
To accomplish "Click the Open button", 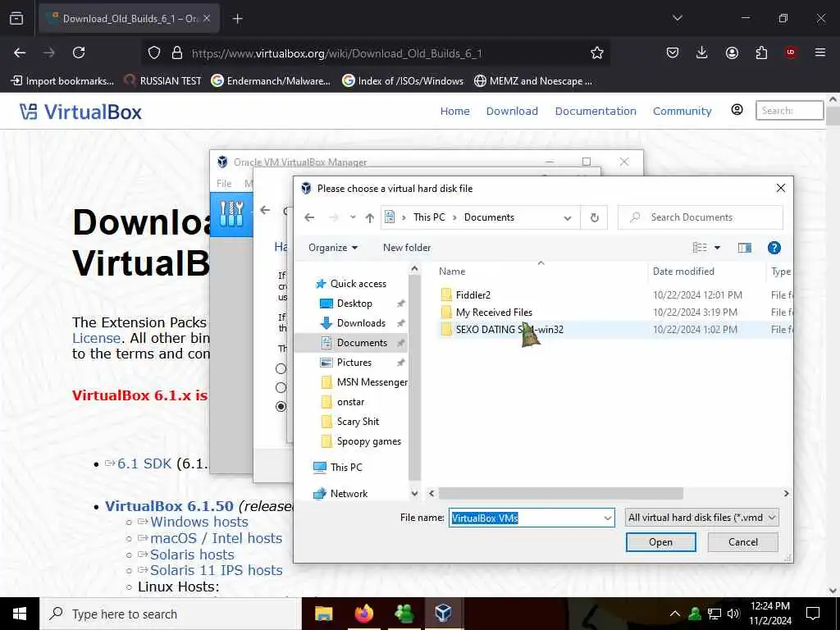I will click(660, 542).
